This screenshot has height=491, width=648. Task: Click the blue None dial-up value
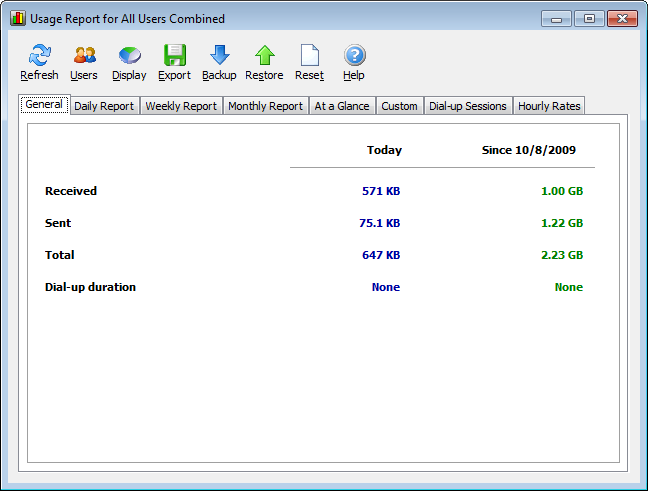click(x=386, y=287)
